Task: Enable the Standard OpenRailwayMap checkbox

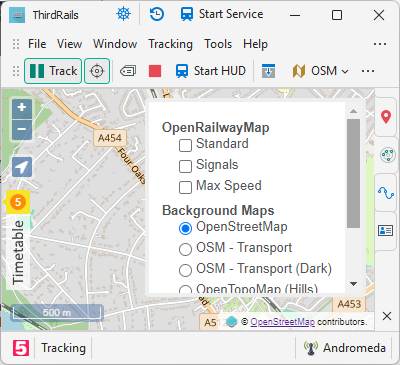Action: [185, 145]
